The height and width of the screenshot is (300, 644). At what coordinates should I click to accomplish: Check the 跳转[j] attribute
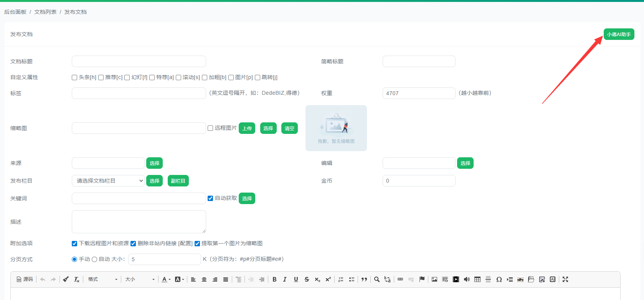[258, 77]
